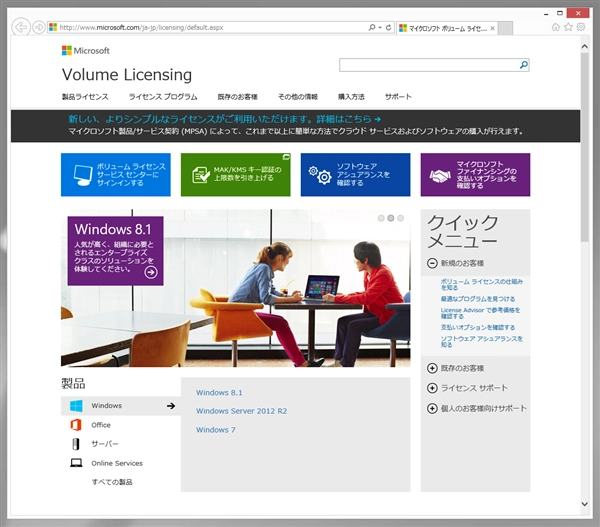The width and height of the screenshot is (600, 527).
Task: Select the third carousel dot indicator
Action: tap(400, 218)
